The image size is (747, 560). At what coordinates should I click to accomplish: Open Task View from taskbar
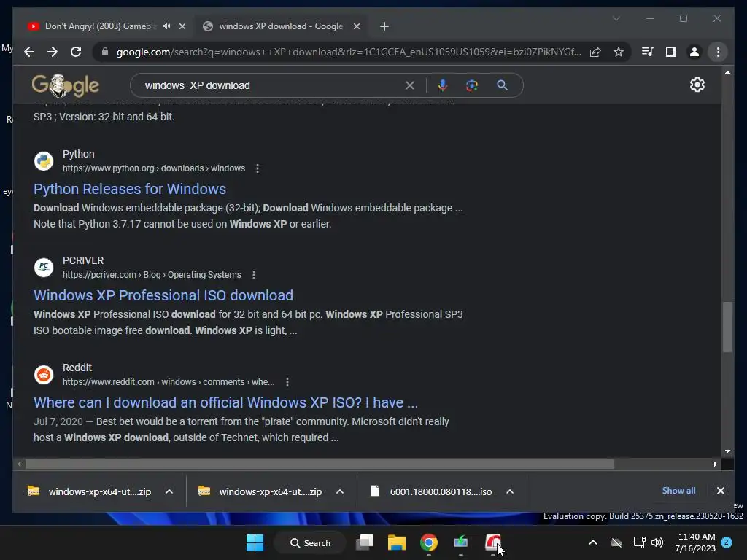[x=365, y=542]
